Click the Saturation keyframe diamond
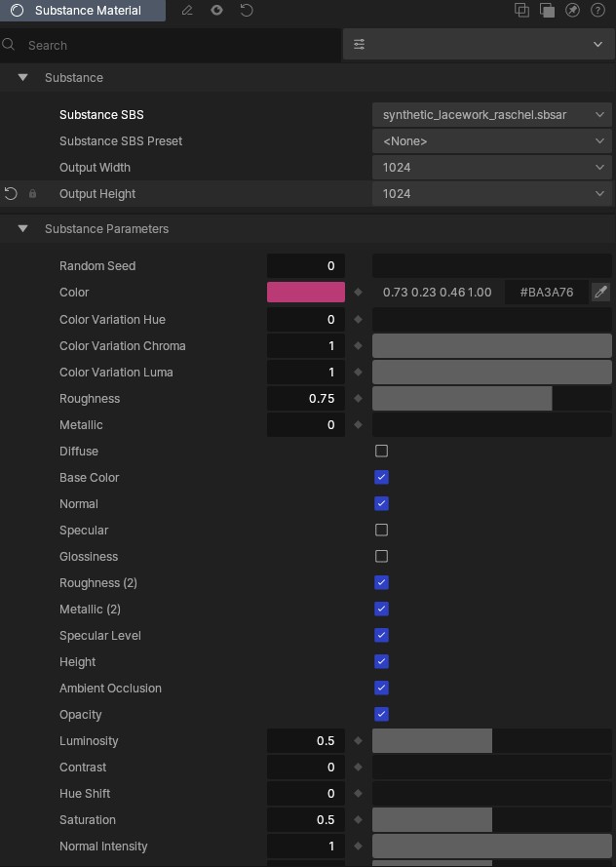 click(358, 819)
